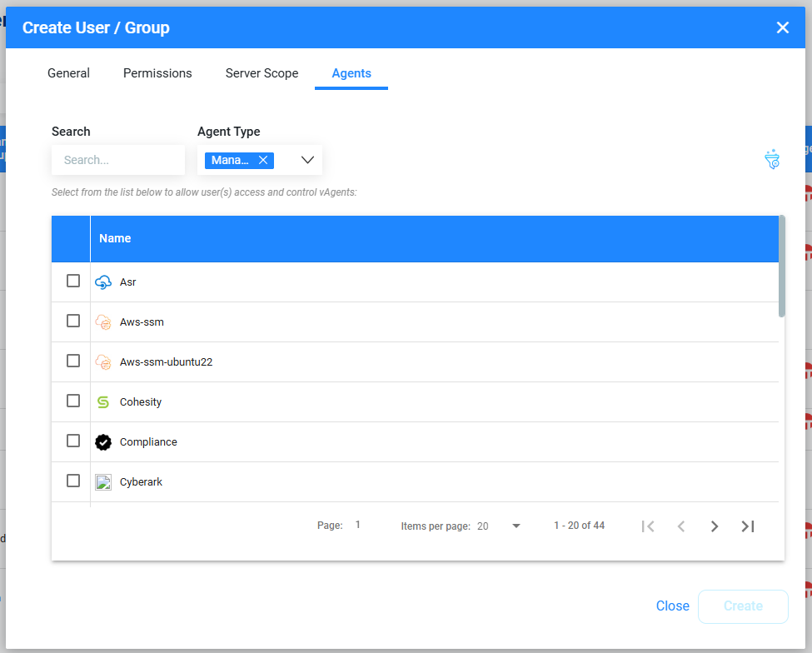The image size is (812, 653).
Task: Switch to the General tab
Action: pos(68,73)
